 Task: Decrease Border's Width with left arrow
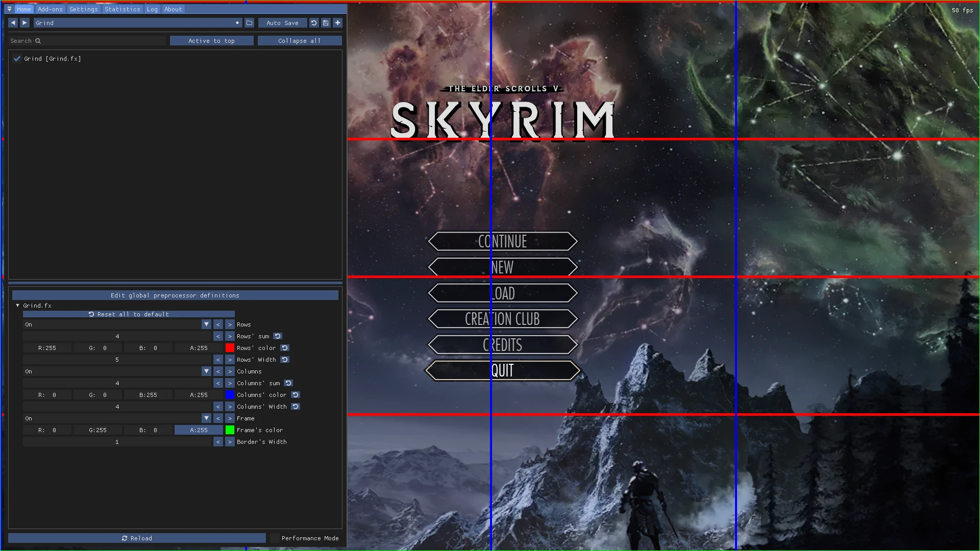point(218,442)
